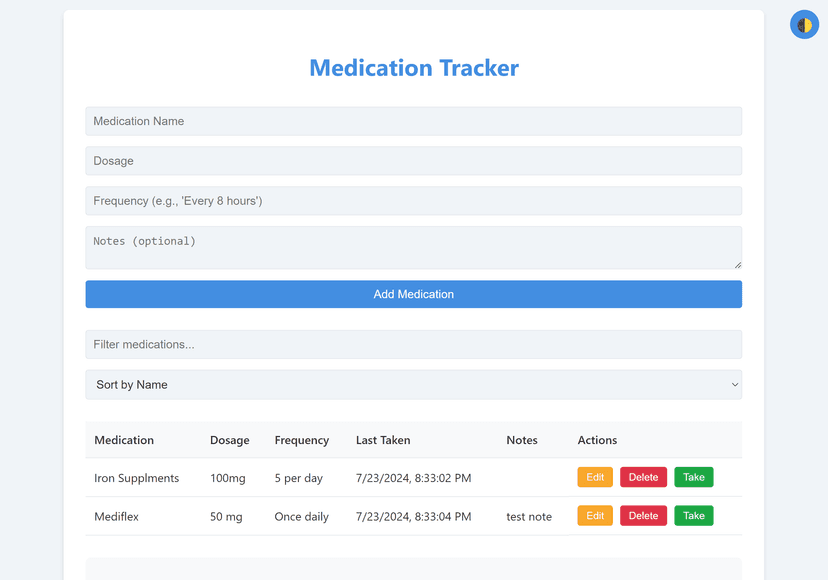Click the Filter medications search box
This screenshot has width=828, height=580.
point(413,344)
